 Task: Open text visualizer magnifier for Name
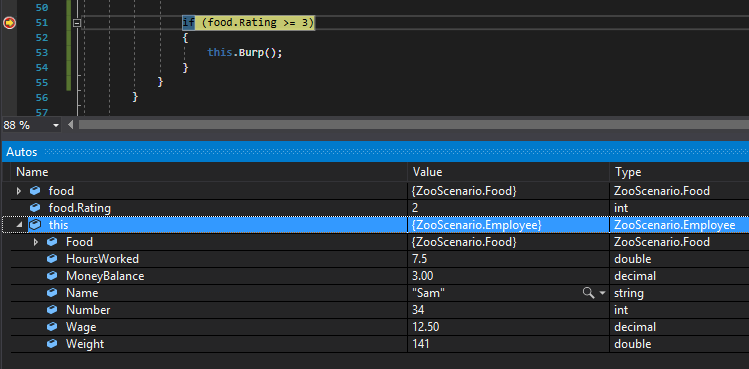pyautogui.click(x=588, y=293)
